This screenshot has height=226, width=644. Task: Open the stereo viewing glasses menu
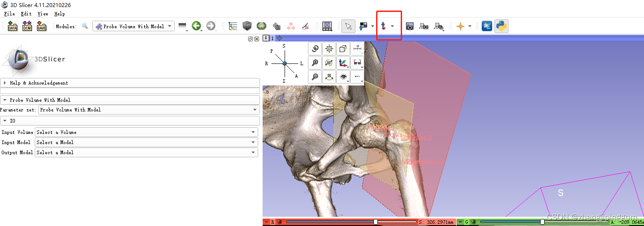click(x=358, y=63)
